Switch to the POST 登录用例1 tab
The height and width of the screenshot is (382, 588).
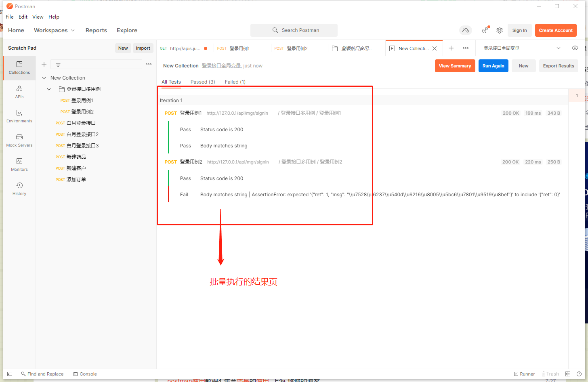click(241, 48)
